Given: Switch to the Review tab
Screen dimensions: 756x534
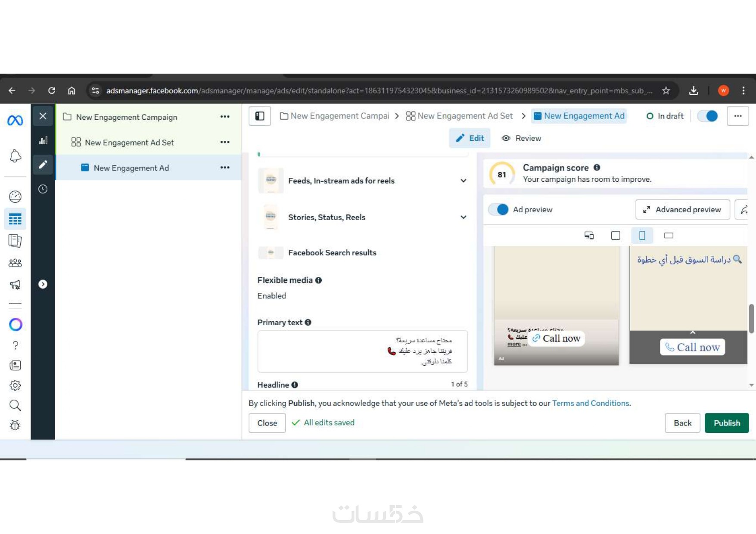Looking at the screenshot, I should coord(521,138).
